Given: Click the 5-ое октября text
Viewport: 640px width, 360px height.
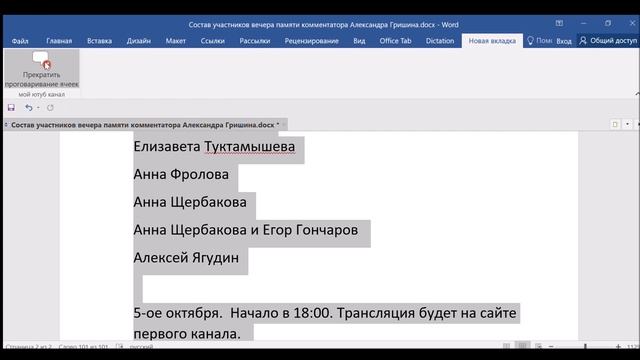Looking at the screenshot, I should click(178, 313).
